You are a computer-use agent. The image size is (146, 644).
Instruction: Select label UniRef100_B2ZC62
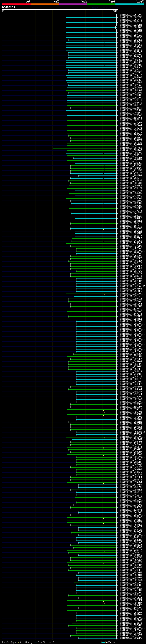pos(131,85)
